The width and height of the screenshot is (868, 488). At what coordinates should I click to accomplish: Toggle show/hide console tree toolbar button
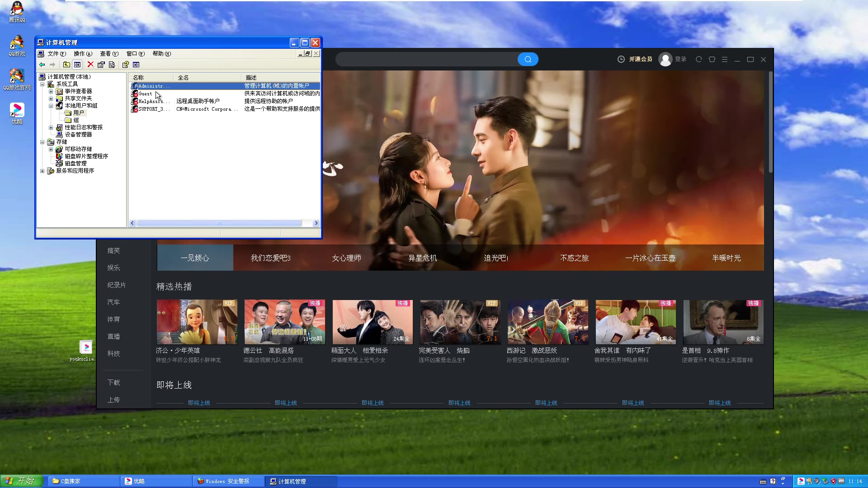point(77,65)
